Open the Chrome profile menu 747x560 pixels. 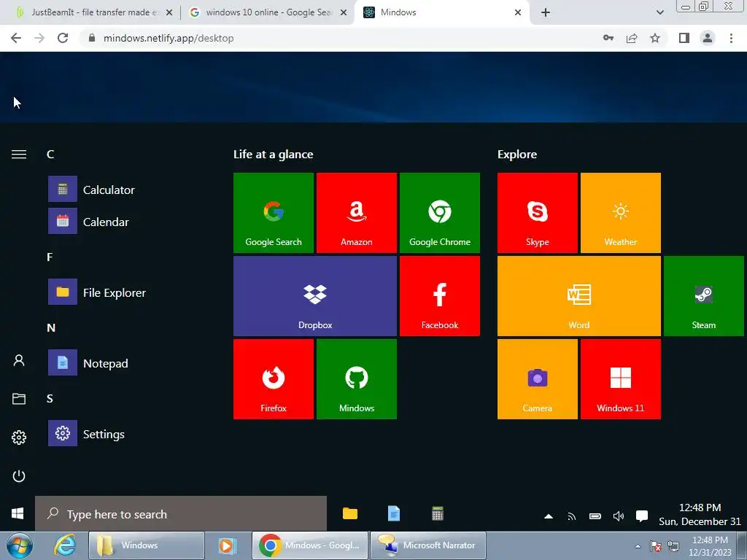pyautogui.click(x=708, y=38)
